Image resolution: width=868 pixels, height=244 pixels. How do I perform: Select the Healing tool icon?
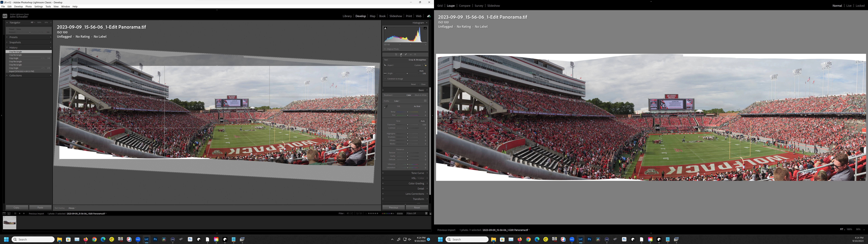[406, 54]
